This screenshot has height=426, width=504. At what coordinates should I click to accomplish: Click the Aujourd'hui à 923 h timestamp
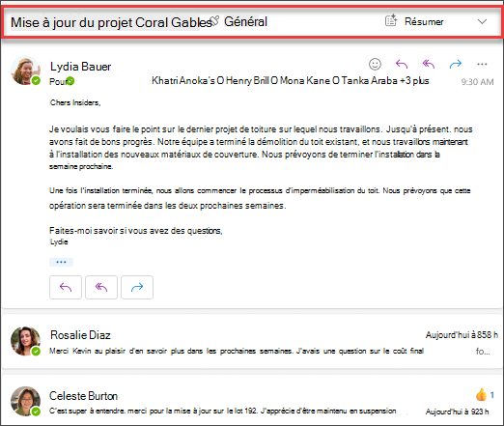[x=457, y=412]
